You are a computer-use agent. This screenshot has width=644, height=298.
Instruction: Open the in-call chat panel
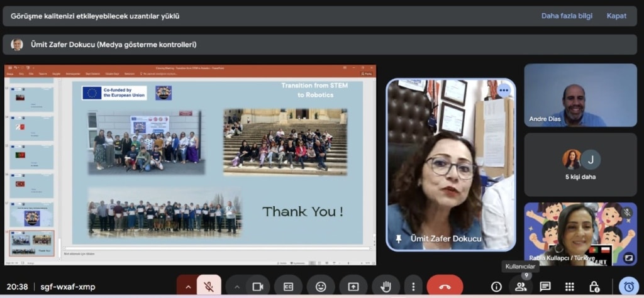point(545,287)
